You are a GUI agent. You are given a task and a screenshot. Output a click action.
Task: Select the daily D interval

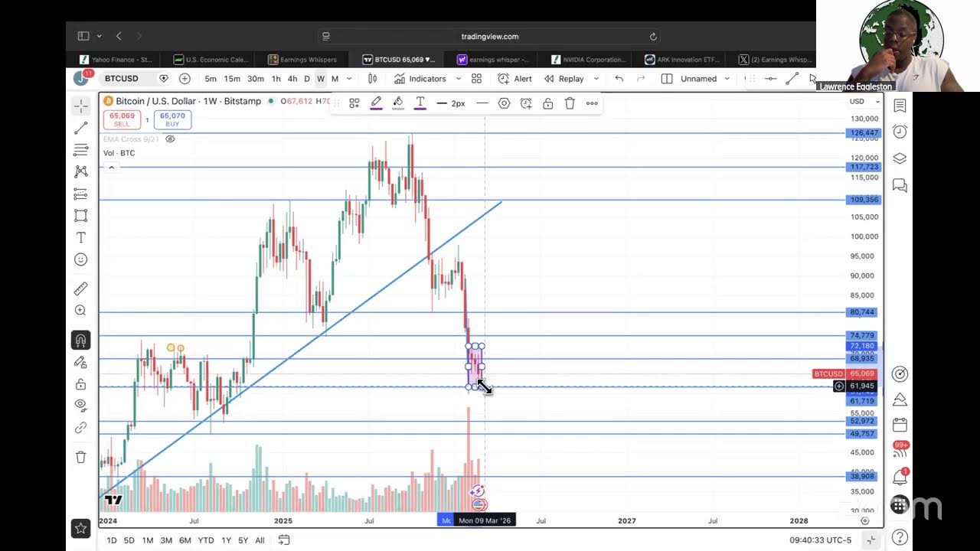pos(307,79)
